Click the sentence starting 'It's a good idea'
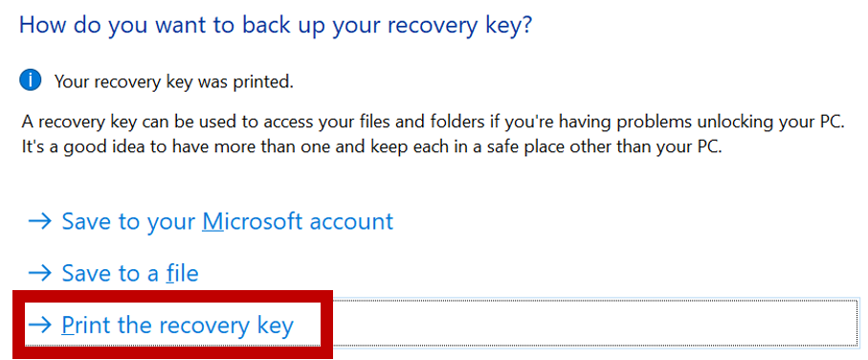 point(371,148)
